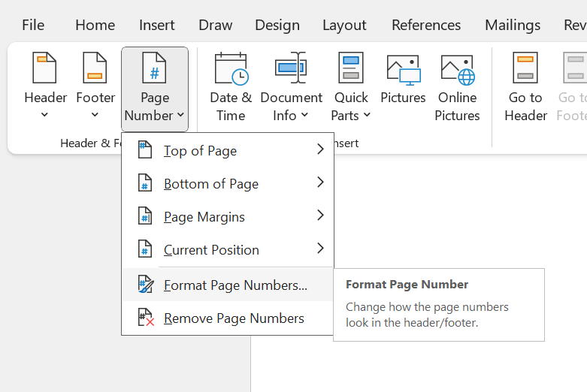Screen dimensions: 587x392
Task: Click the Page Number hash icon
Action: 154,68
